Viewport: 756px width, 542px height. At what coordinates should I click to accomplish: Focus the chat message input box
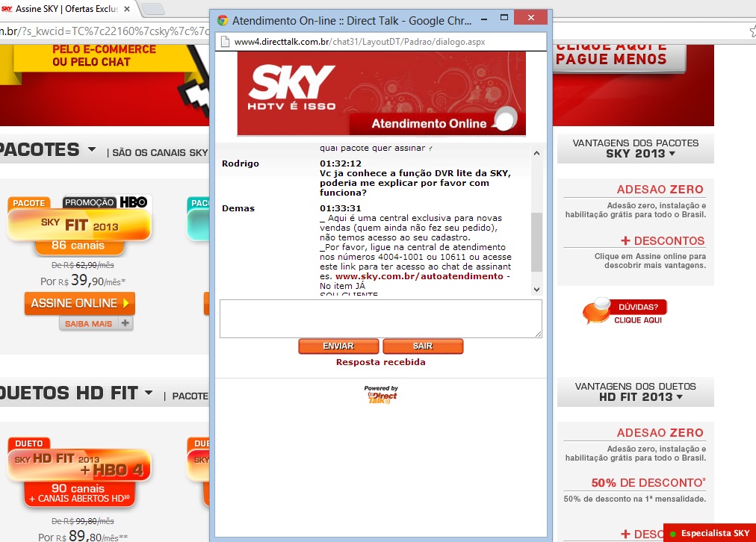click(381, 319)
